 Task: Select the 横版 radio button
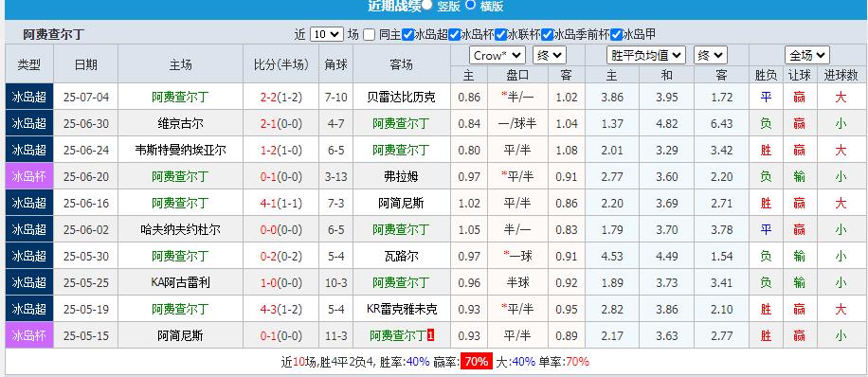point(471,5)
